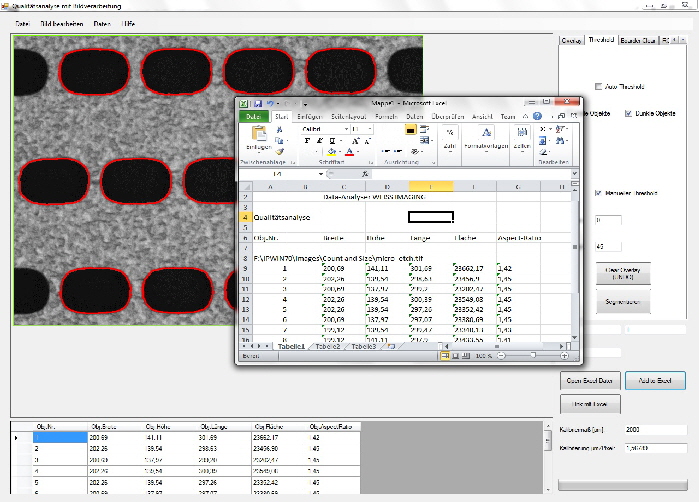
Task: Open the Bild bearbeiten menu
Action: 62,24
